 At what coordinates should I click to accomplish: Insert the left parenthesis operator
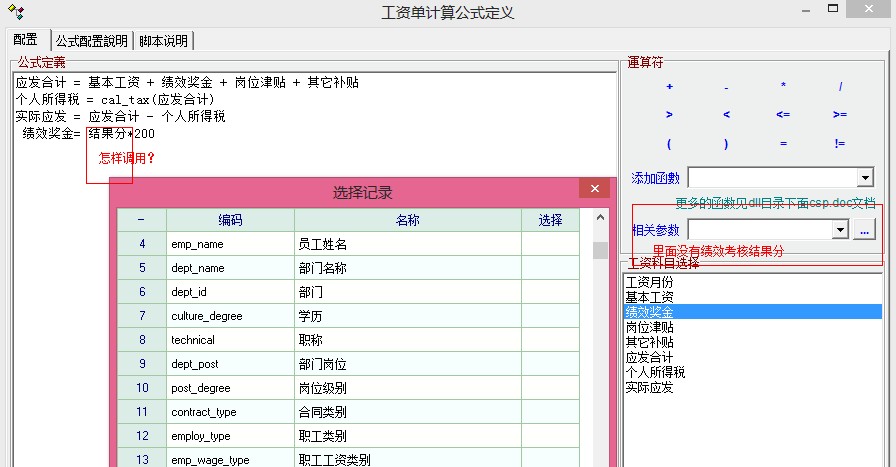[x=669, y=144]
